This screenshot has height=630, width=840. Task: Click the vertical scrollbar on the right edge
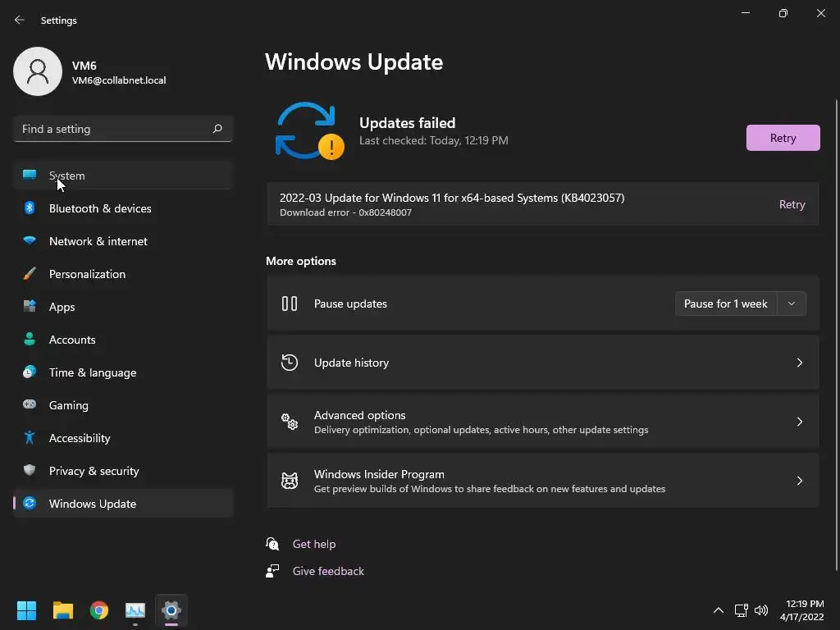tap(836, 335)
